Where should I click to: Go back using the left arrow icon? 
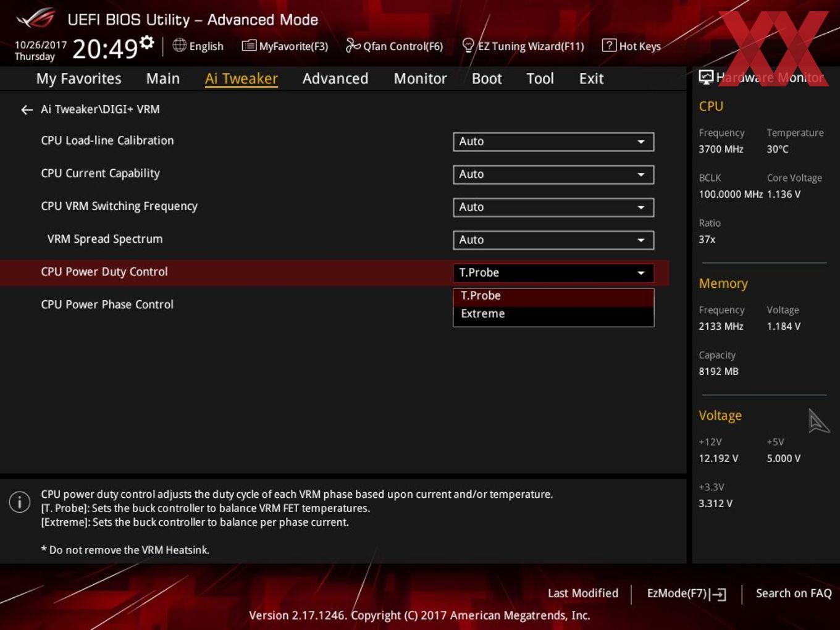pyautogui.click(x=27, y=110)
